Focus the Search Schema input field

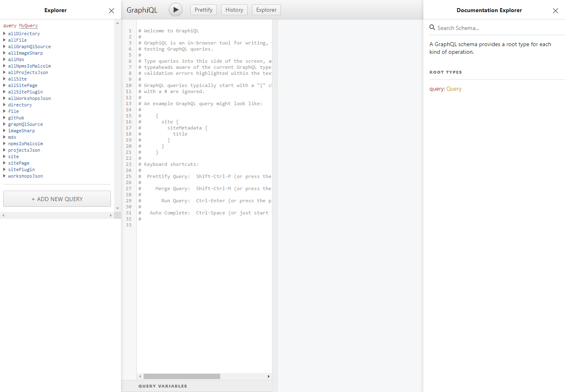(x=498, y=28)
